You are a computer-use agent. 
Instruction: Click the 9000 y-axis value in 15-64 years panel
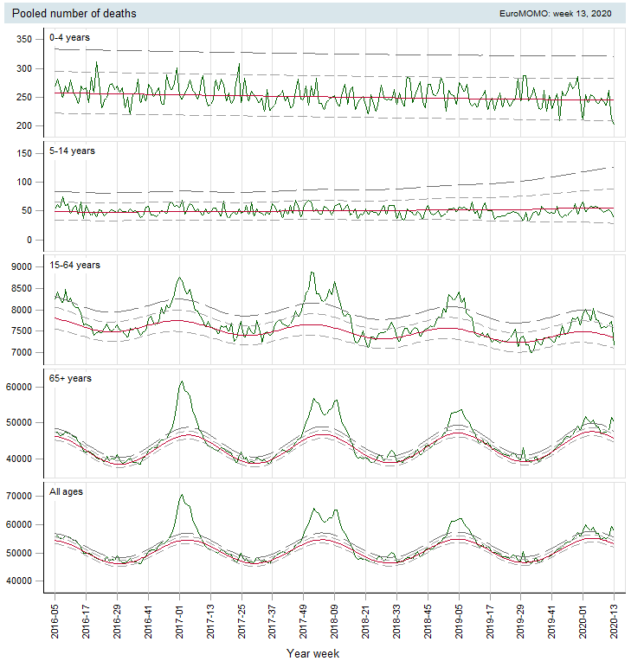[21, 267]
